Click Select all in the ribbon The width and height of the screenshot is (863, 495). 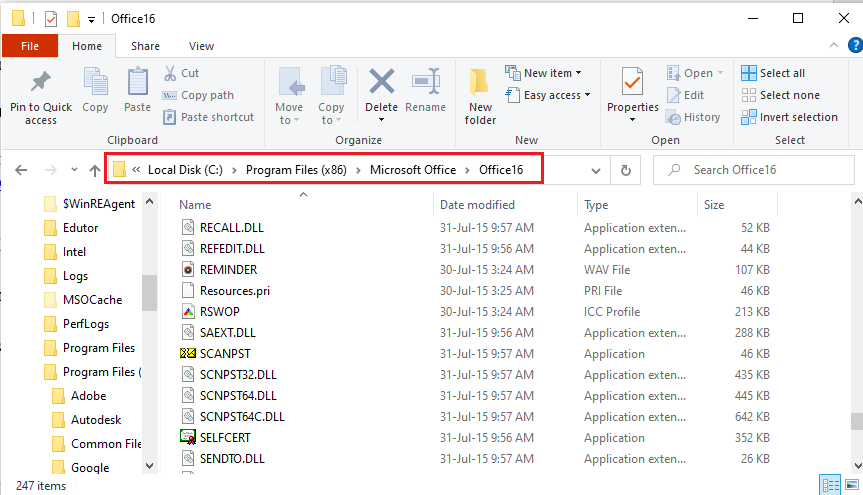773,73
